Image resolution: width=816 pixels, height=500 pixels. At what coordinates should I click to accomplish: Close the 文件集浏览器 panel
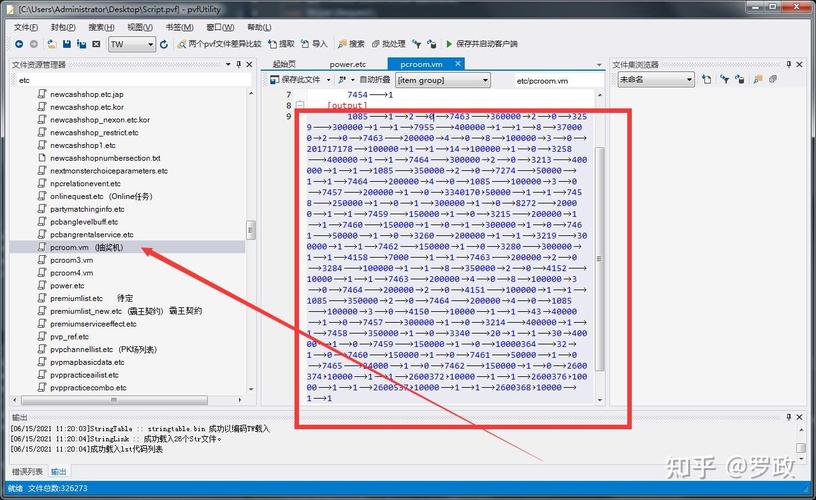click(x=799, y=64)
